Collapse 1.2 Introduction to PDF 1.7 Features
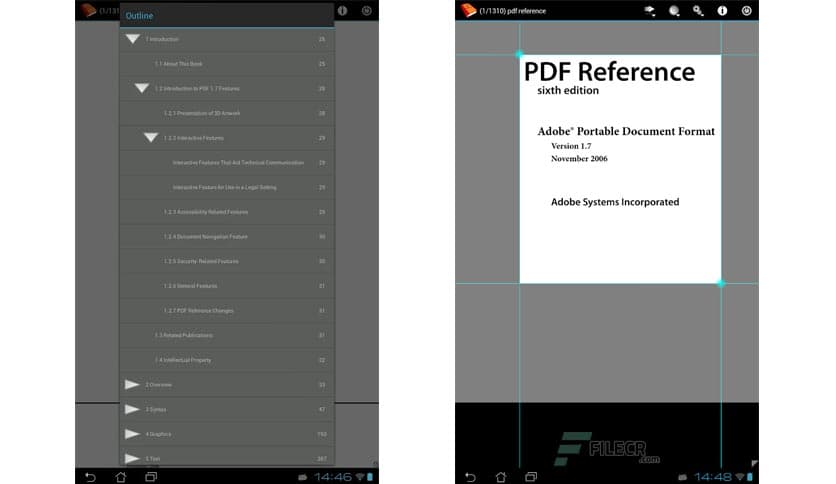 (142, 88)
